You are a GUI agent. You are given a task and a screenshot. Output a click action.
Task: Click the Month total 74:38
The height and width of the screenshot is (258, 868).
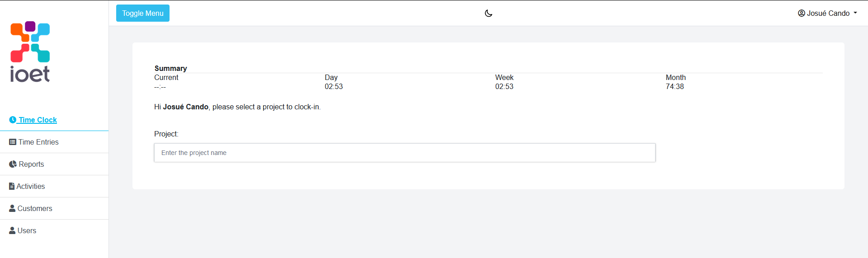click(x=675, y=86)
